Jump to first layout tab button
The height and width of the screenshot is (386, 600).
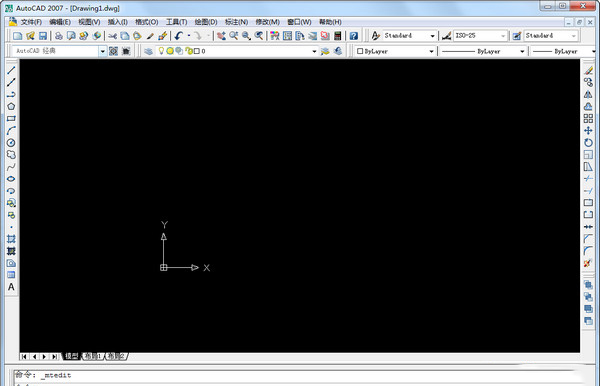24,357
